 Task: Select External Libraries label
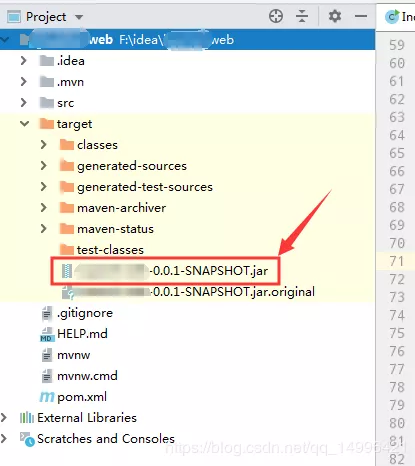[x=87, y=418]
